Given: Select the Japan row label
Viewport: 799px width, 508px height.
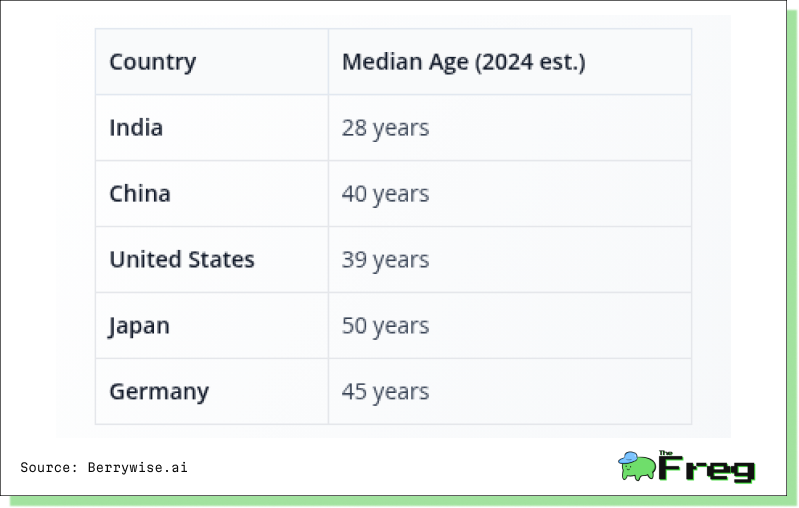Looking at the screenshot, I should [139, 326].
